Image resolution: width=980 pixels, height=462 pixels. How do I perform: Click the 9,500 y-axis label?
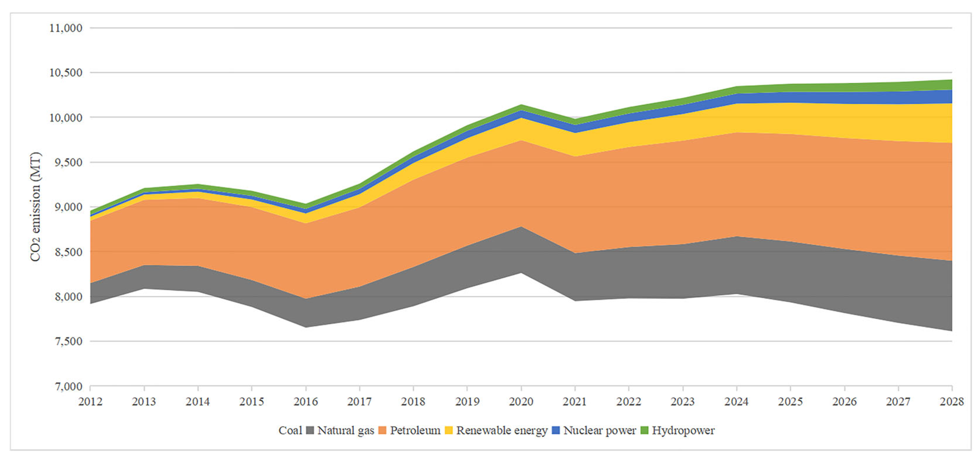69,162
